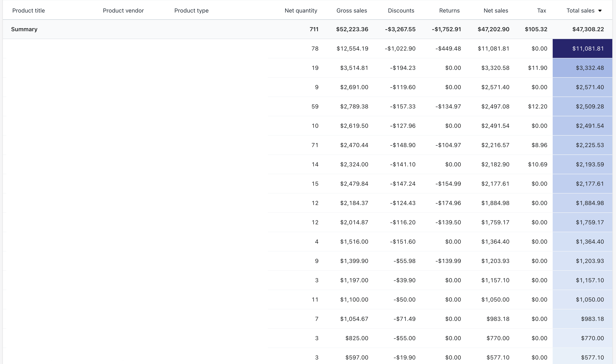The height and width of the screenshot is (364, 616).
Task: Click gross sales value $2,014.87
Action: coord(354,222)
